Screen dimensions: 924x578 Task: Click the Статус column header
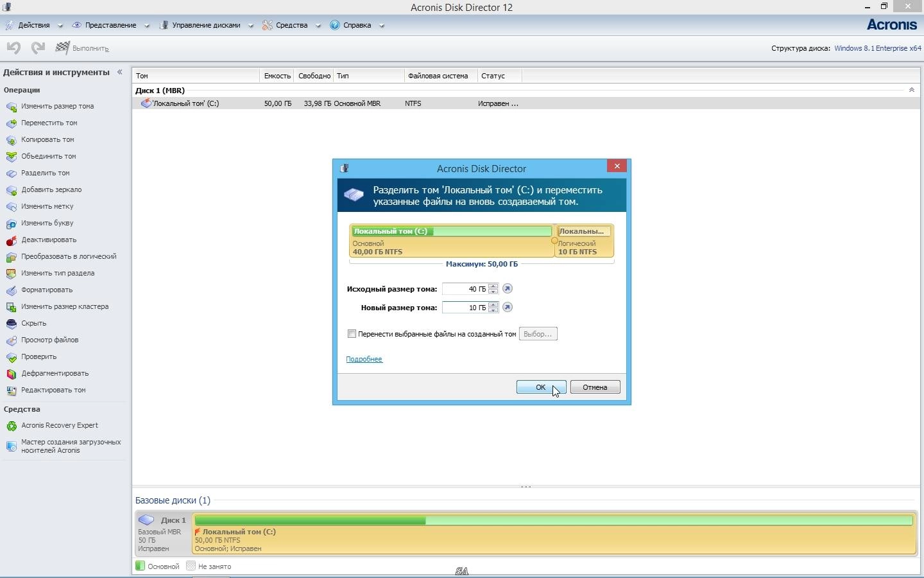[x=499, y=76]
